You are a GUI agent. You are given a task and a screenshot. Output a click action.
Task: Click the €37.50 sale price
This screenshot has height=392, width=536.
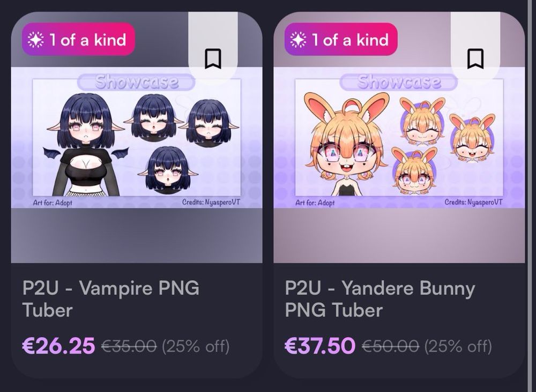pyautogui.click(x=320, y=345)
